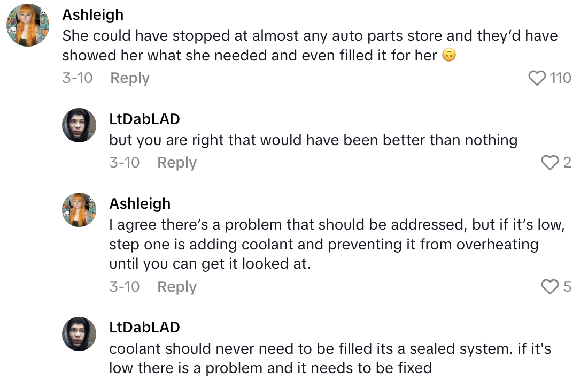Open Ashleigh's username above 'I agree' reply
This screenshot has width=588, height=380.
[x=140, y=204]
